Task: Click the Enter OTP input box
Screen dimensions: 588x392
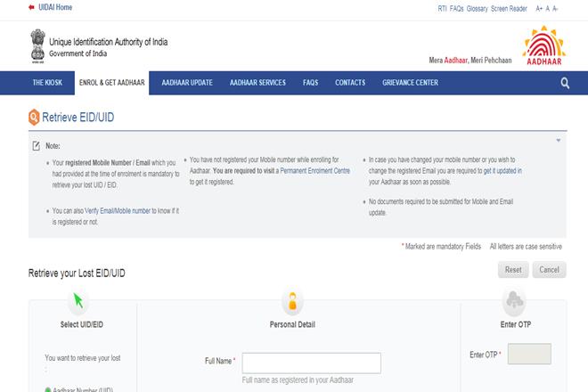Action: pyautogui.click(x=528, y=354)
